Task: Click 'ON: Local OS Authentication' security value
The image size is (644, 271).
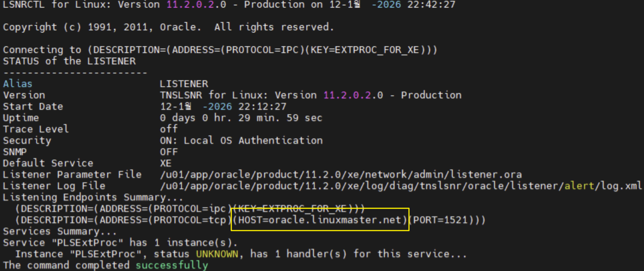Action: (241, 141)
